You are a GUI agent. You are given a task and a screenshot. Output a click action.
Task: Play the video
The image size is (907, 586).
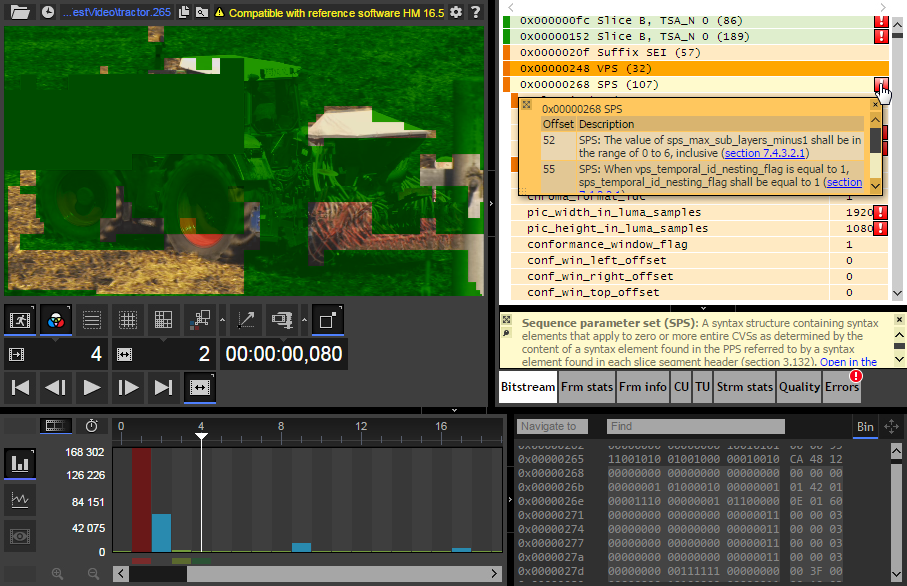point(91,388)
